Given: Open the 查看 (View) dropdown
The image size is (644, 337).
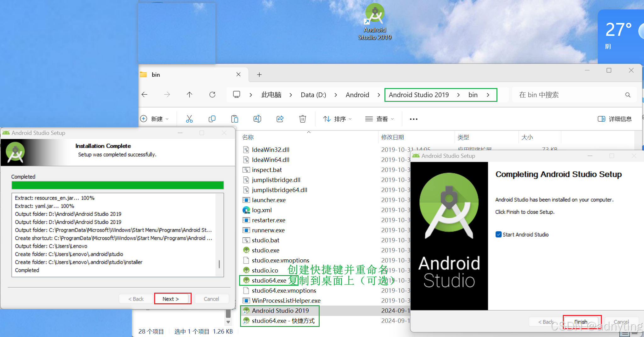Looking at the screenshot, I should pyautogui.click(x=379, y=119).
